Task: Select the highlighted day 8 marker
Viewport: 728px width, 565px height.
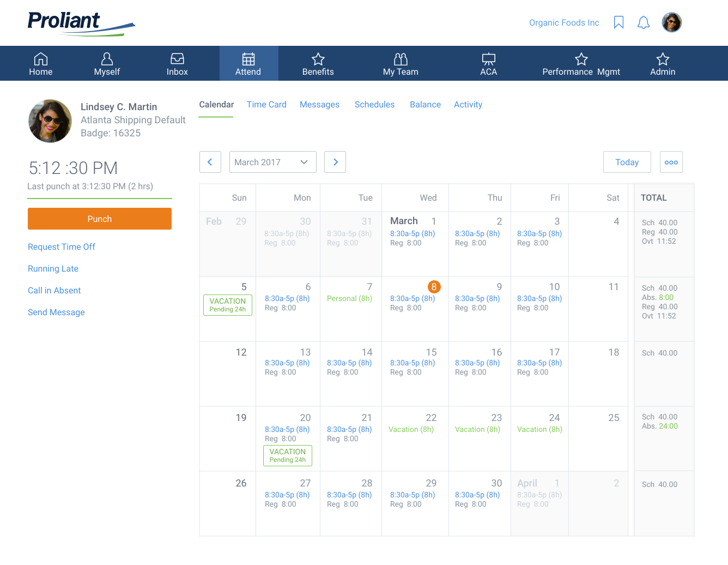Action: pyautogui.click(x=434, y=287)
